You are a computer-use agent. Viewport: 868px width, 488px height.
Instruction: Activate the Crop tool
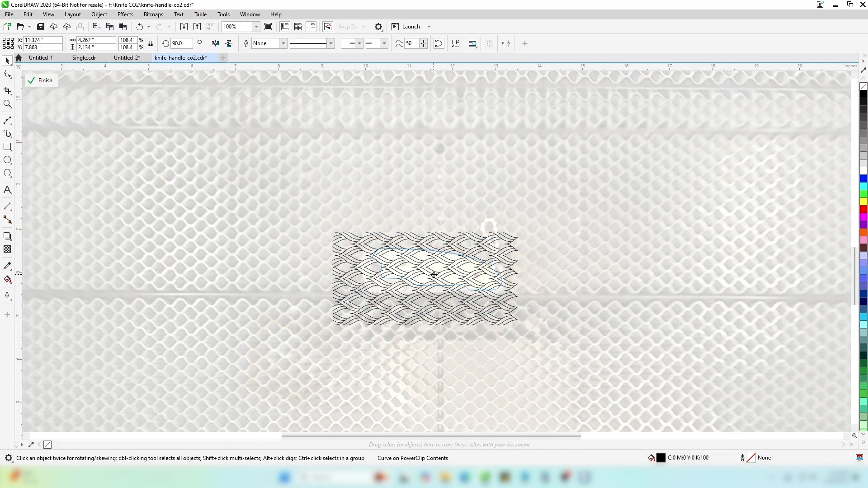click(7, 91)
